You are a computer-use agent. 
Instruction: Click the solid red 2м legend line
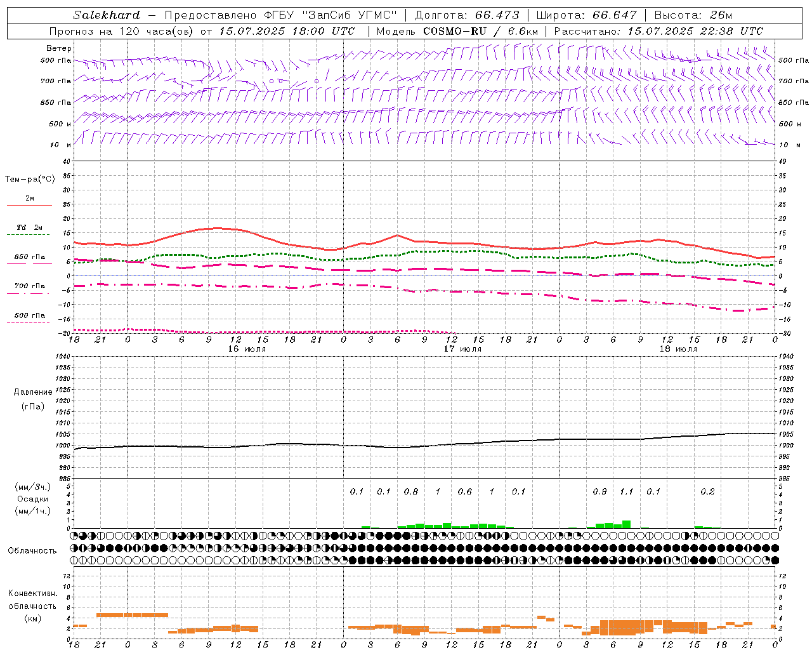[x=30, y=205]
